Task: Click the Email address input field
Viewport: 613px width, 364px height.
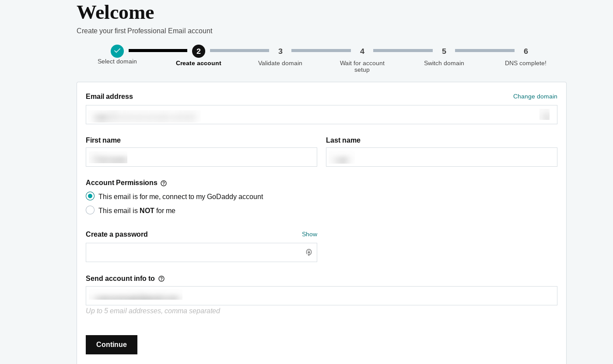Action: click(306, 115)
